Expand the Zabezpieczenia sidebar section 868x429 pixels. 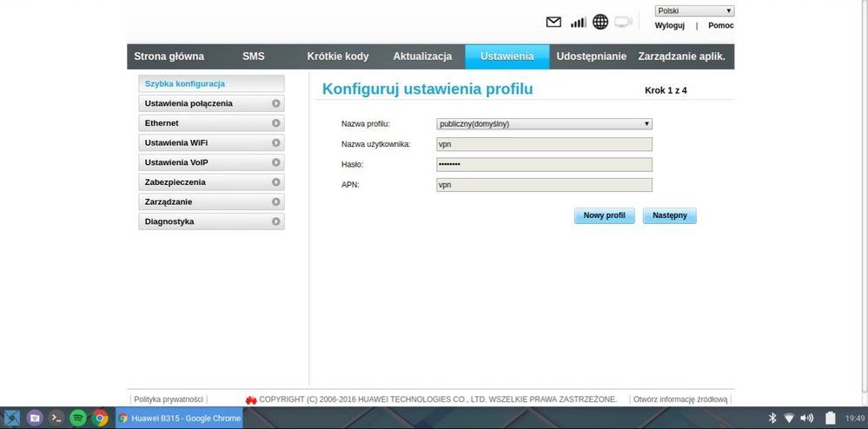pyautogui.click(x=211, y=182)
